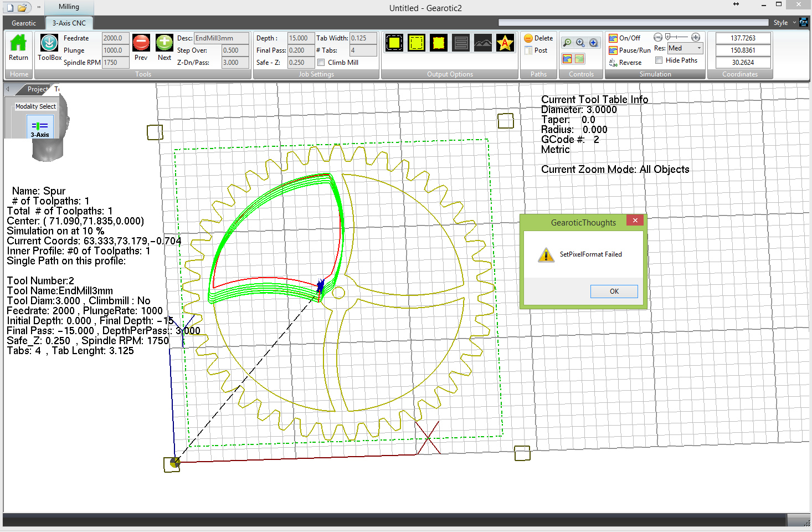The width and height of the screenshot is (812, 532).
Task: Post the toolpath G-code
Action: [536, 50]
